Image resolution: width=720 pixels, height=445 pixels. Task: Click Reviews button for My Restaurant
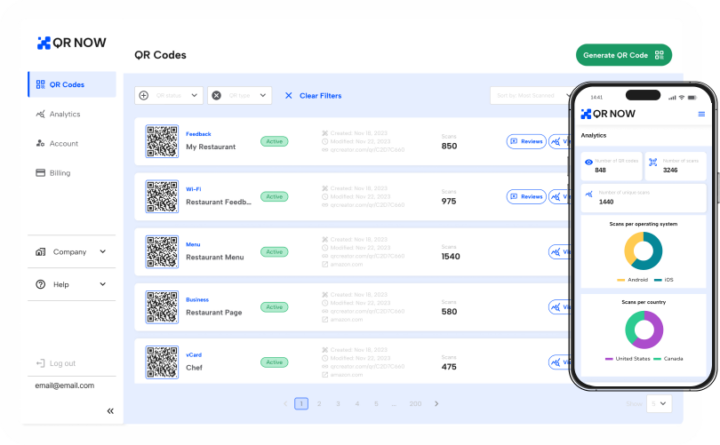(526, 141)
